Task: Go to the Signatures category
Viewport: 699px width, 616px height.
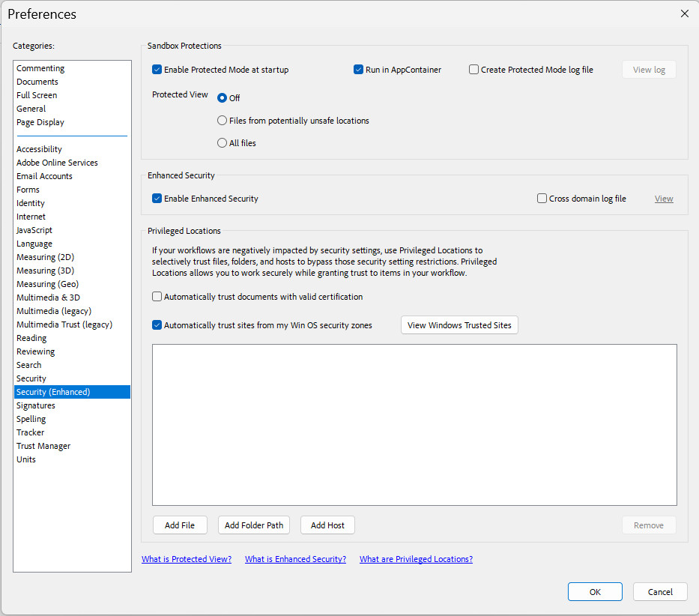Action: 36,405
